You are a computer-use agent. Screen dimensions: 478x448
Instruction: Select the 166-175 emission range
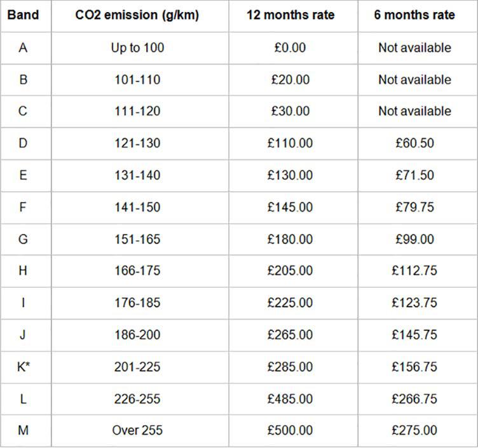click(x=137, y=271)
